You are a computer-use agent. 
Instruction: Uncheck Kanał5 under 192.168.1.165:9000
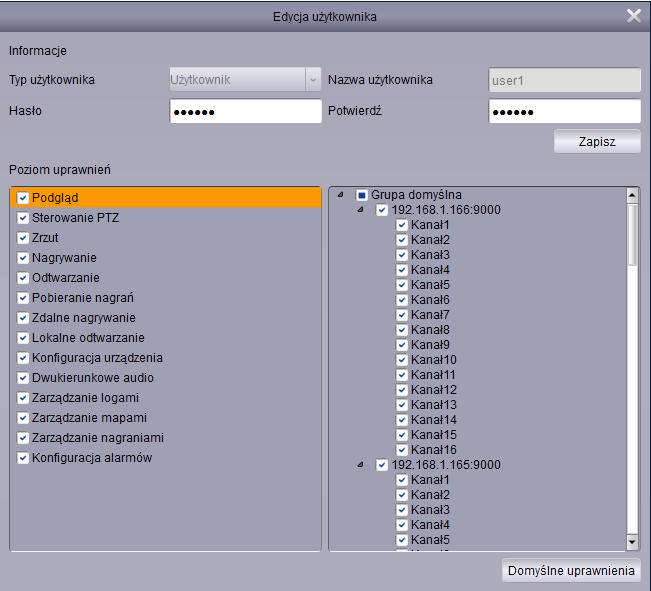point(401,540)
